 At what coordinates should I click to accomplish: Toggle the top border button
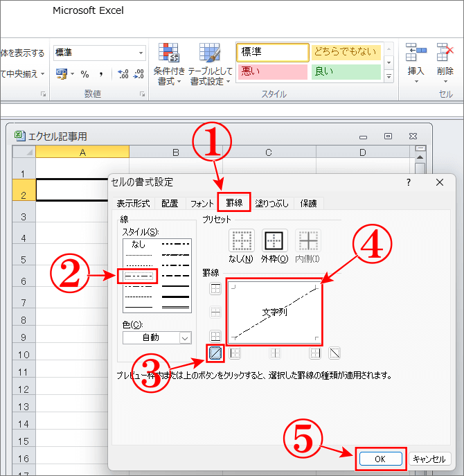pyautogui.click(x=215, y=289)
